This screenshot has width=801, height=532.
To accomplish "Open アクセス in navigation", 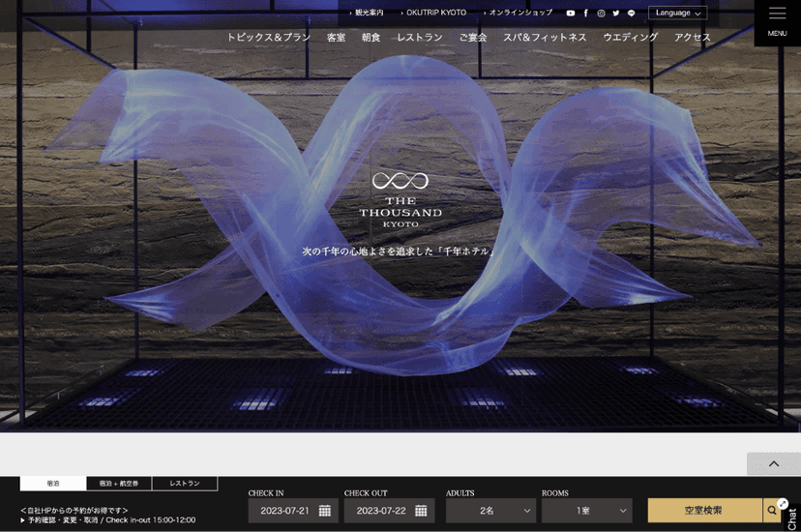I will 693,38.
